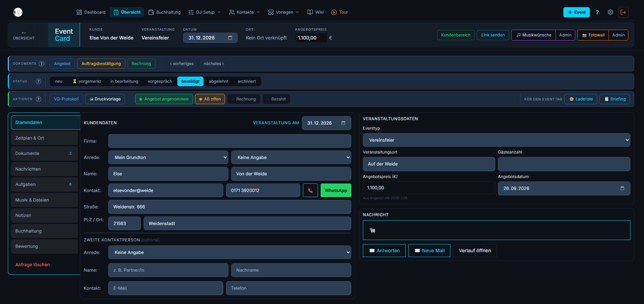The width and height of the screenshot is (644, 304).
Task: Expand DJ-Setup menu
Action: coord(204,12)
